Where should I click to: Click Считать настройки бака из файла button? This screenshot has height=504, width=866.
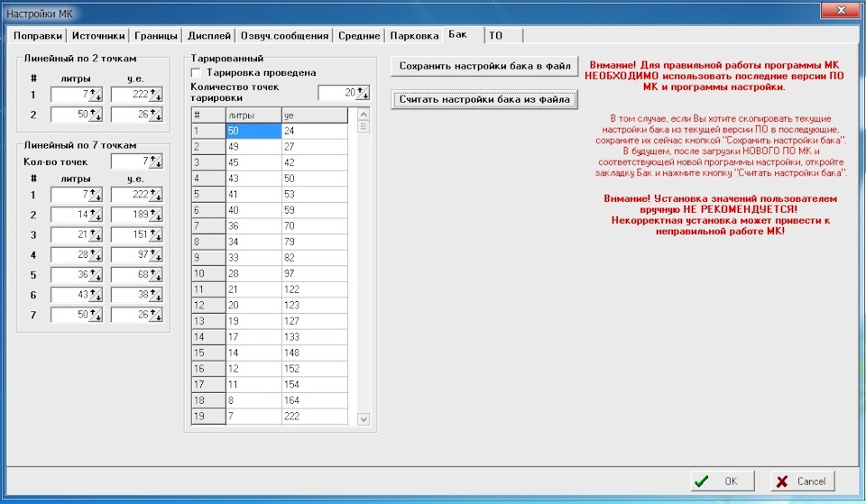484,100
